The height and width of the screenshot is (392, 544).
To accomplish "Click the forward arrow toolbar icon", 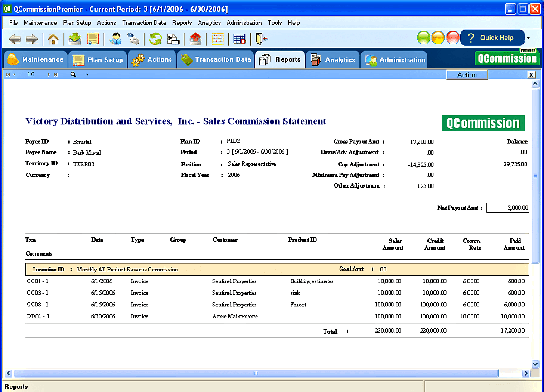I will click(31, 39).
